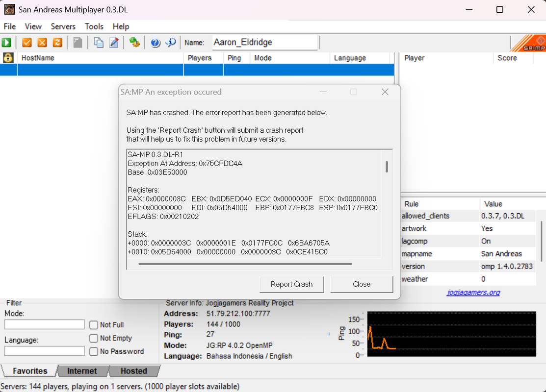Click the Player column header

[x=446, y=58]
